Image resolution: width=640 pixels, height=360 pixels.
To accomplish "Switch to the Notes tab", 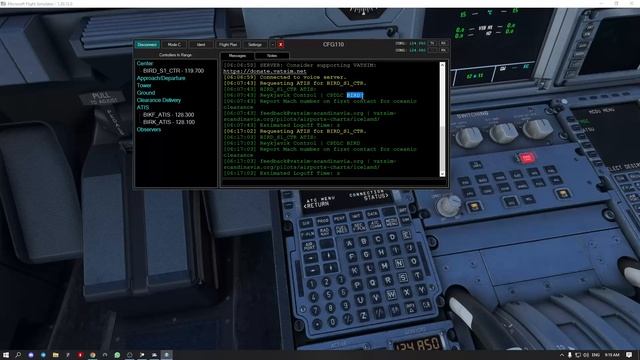I will click(272, 56).
